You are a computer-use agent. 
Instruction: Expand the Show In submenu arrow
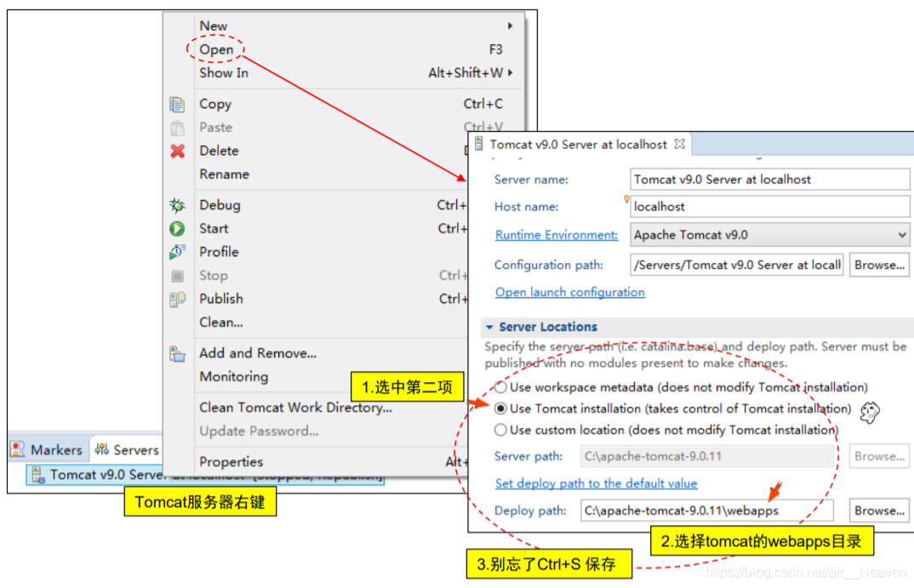pyautogui.click(x=510, y=73)
